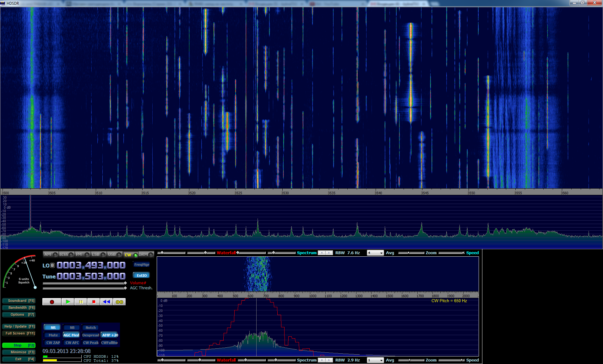Click the AMP +20 button
Image resolution: width=603 pixels, height=364 pixels.
click(x=110, y=335)
